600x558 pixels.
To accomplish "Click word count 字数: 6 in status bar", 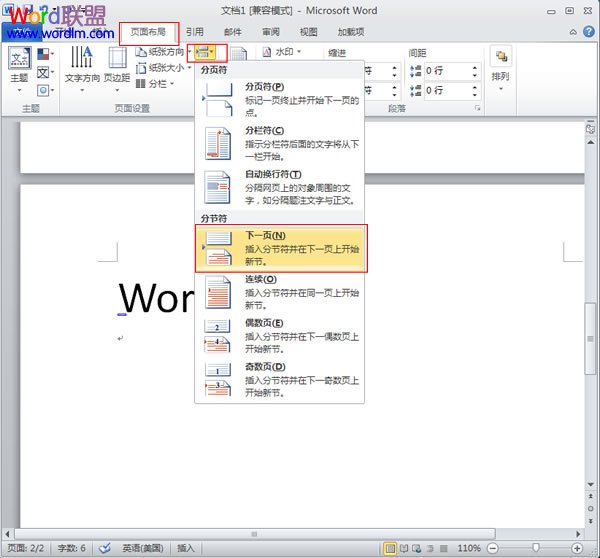I will pyautogui.click(x=71, y=548).
